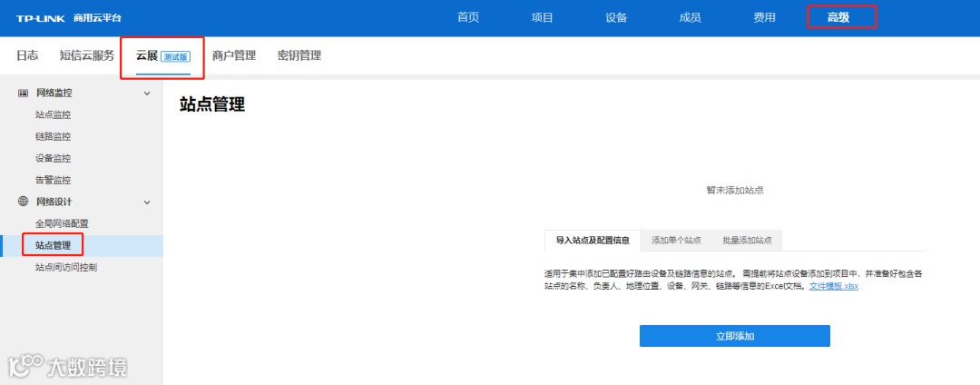Image resolution: width=980 pixels, height=385 pixels.
Task: Download the 文件模板.xlsx link
Action: [834, 286]
